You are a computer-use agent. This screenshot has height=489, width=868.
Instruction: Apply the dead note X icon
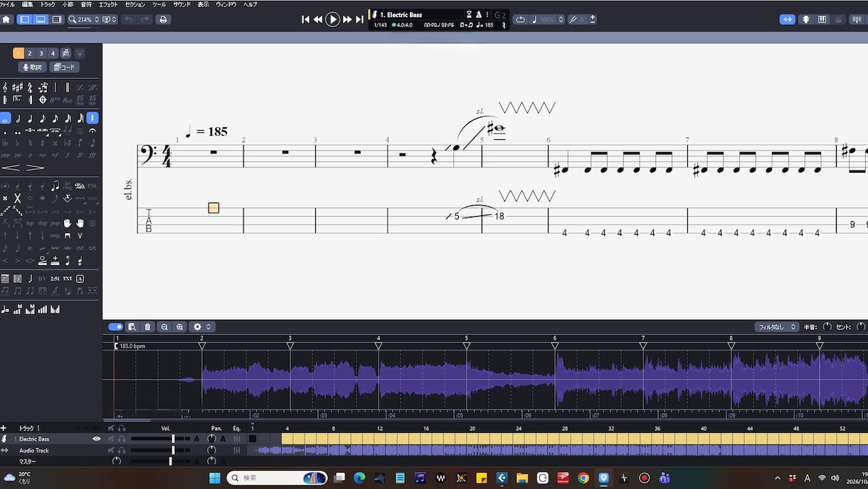(18, 198)
